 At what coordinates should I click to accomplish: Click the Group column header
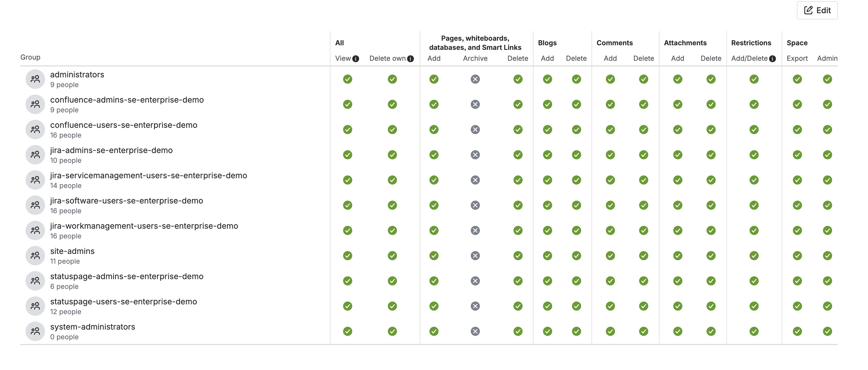pyautogui.click(x=30, y=57)
